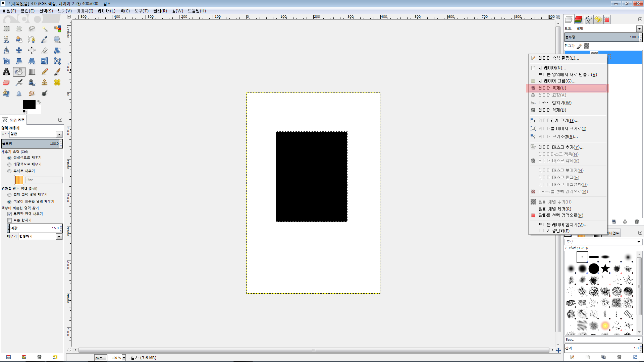Select the Text tool

6,72
